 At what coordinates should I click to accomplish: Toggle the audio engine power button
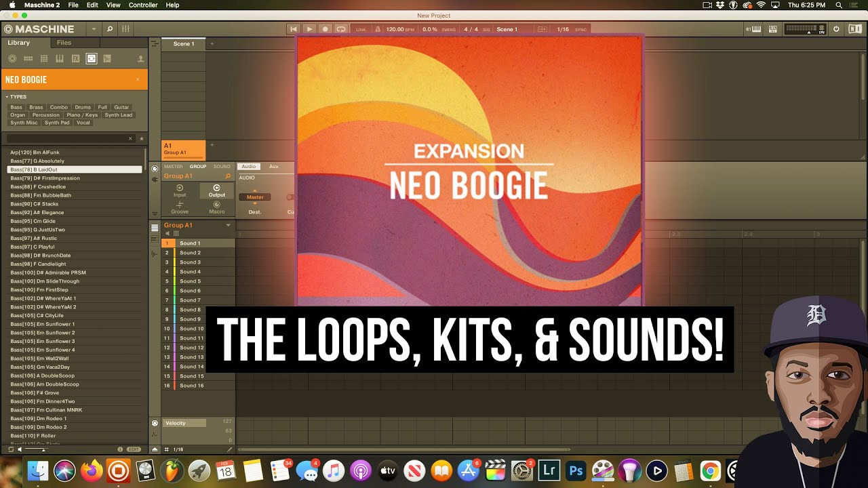pos(836,29)
